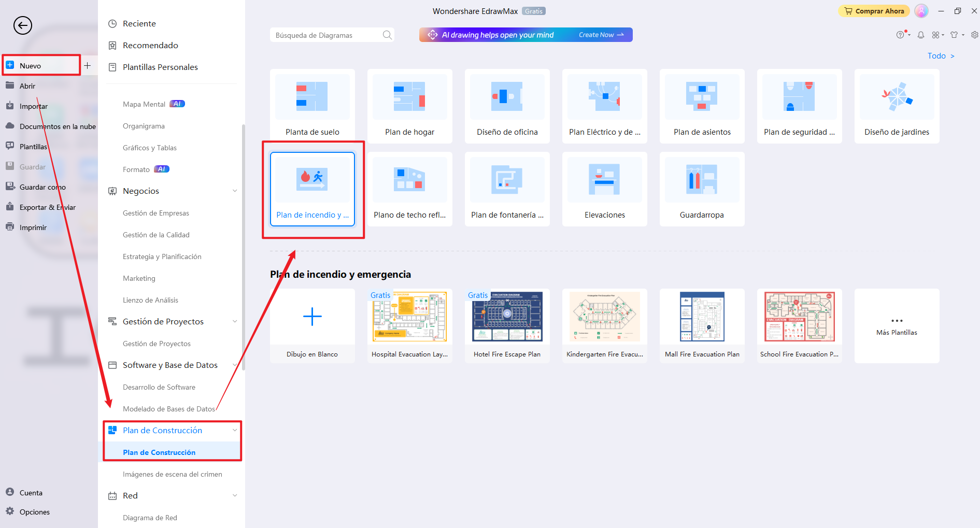Open the notifications bell icon
Viewport: 980px width, 528px height.
pos(920,35)
